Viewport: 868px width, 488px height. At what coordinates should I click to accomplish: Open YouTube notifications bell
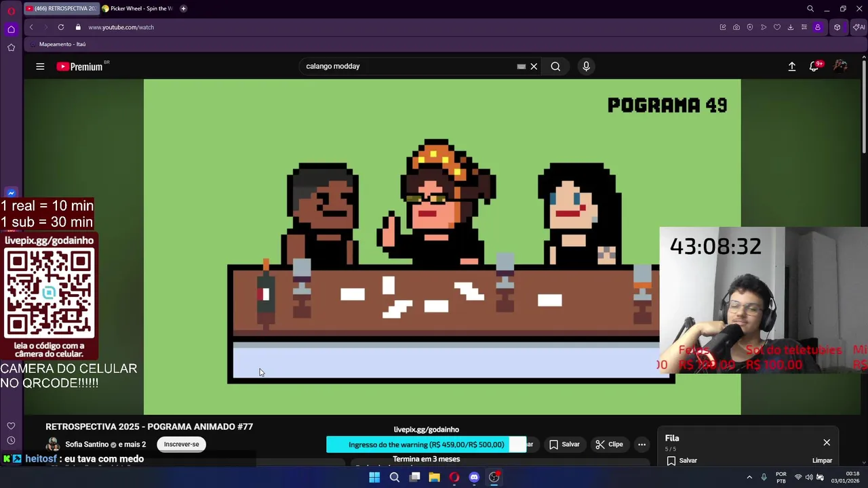pos(814,66)
